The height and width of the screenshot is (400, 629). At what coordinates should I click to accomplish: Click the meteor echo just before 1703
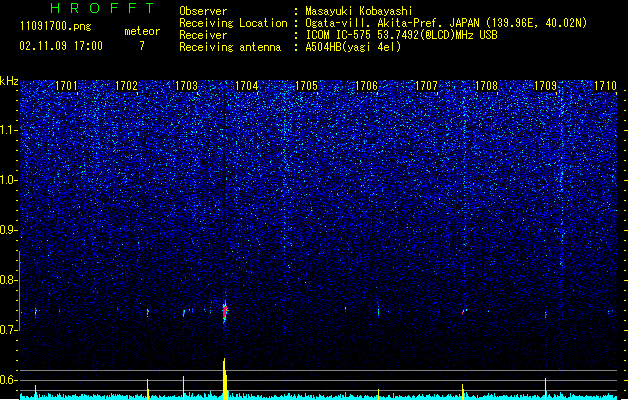tap(184, 313)
